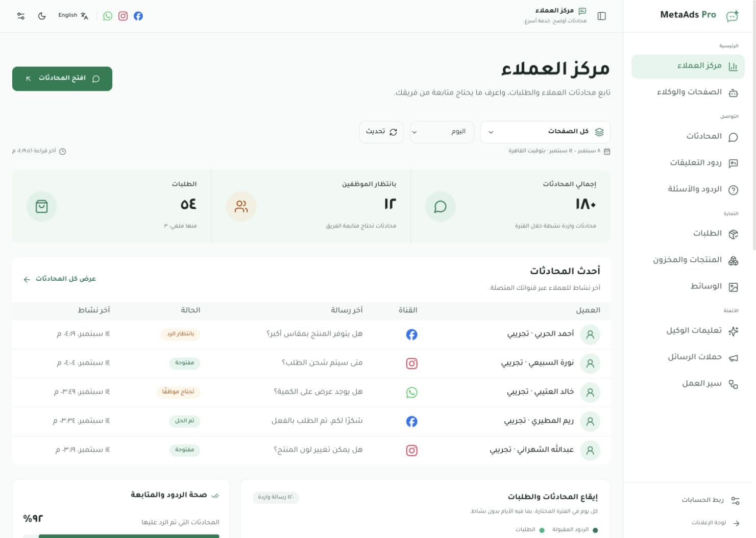Click avatar of نورة السبيعي

[x=590, y=363]
